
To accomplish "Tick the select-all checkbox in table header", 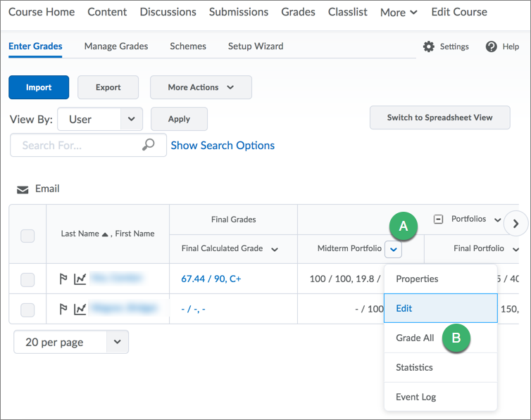I will coord(27,236).
